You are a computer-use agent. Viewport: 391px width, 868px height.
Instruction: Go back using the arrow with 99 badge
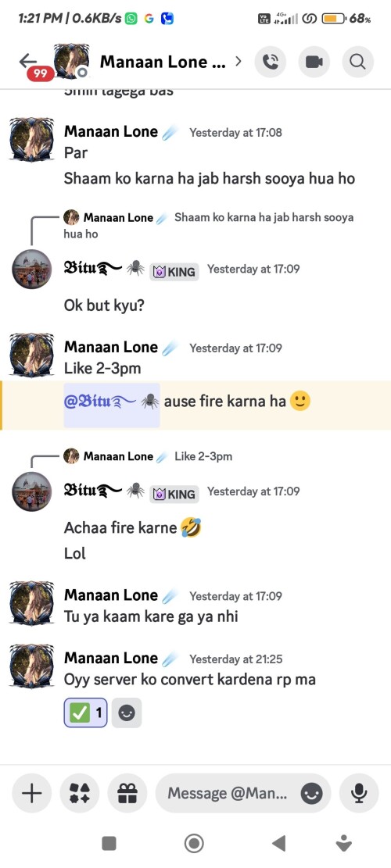(x=29, y=63)
